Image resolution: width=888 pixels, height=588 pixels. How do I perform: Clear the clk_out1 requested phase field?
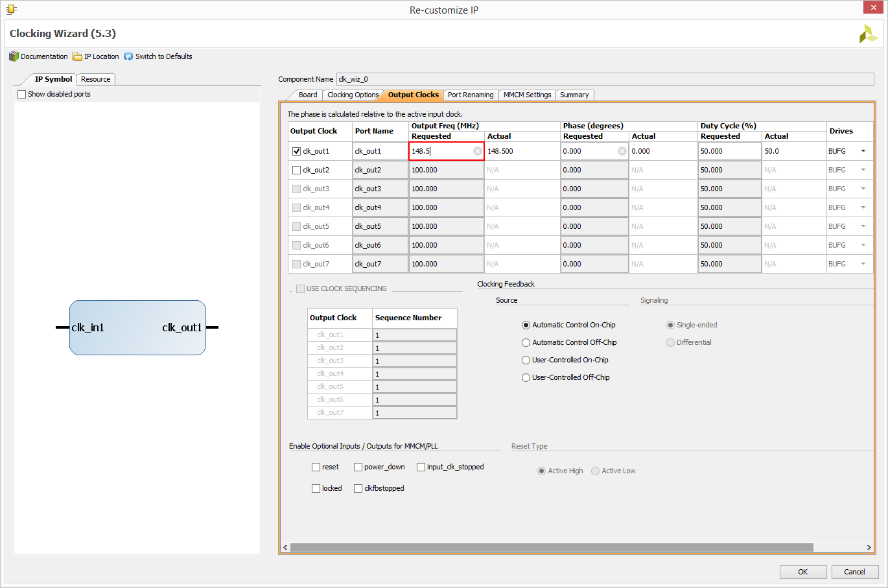pyautogui.click(x=622, y=151)
